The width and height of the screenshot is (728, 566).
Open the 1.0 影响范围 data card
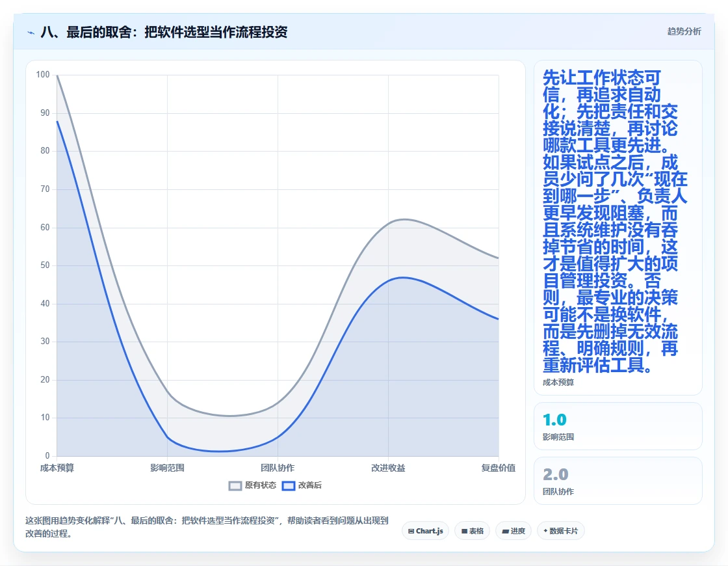point(618,426)
